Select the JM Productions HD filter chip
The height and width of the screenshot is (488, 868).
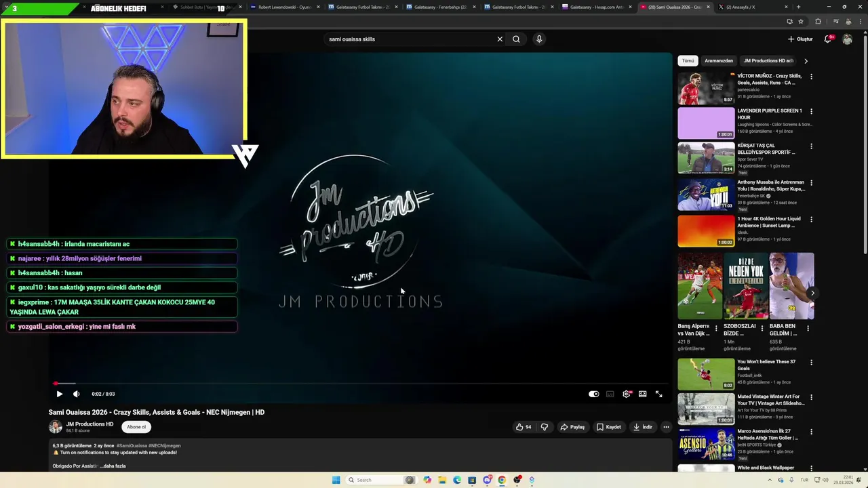coord(768,61)
